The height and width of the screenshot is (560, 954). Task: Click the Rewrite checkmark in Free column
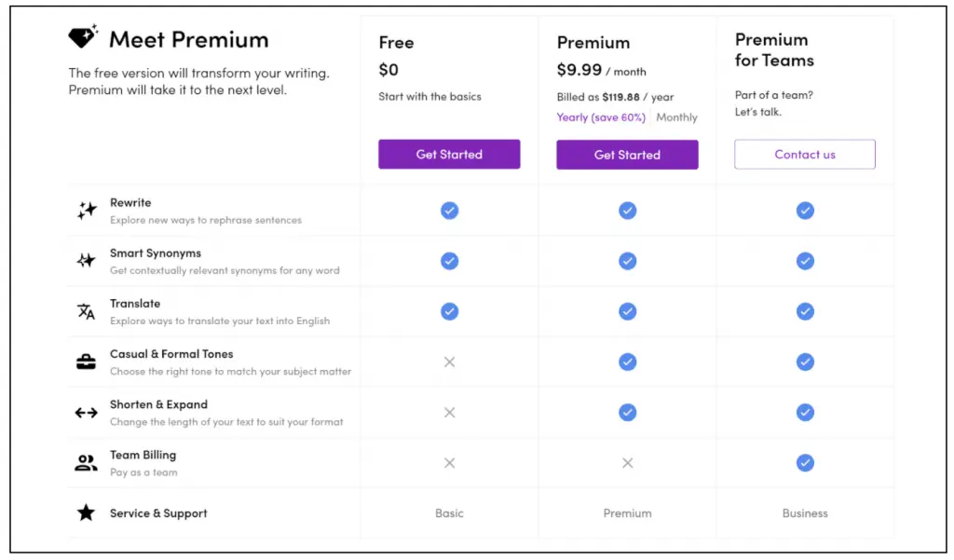pyautogui.click(x=449, y=211)
